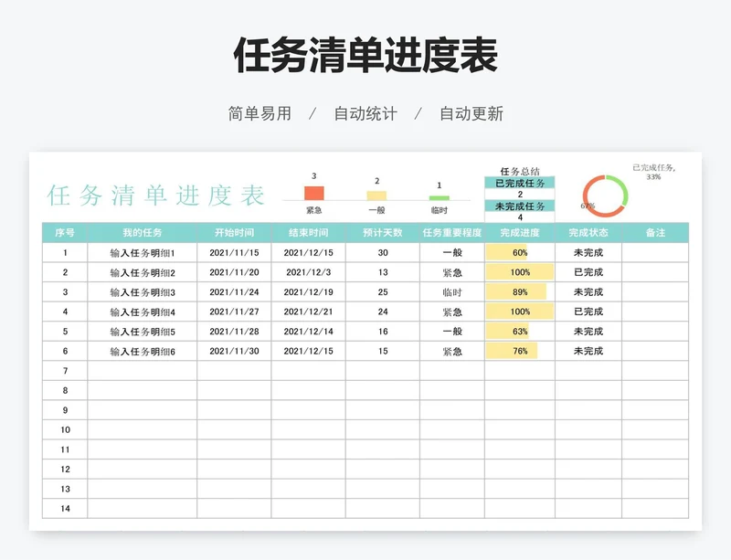The height and width of the screenshot is (560, 731).
Task: Select the 100% progress cell in row 4
Action: pyautogui.click(x=520, y=312)
